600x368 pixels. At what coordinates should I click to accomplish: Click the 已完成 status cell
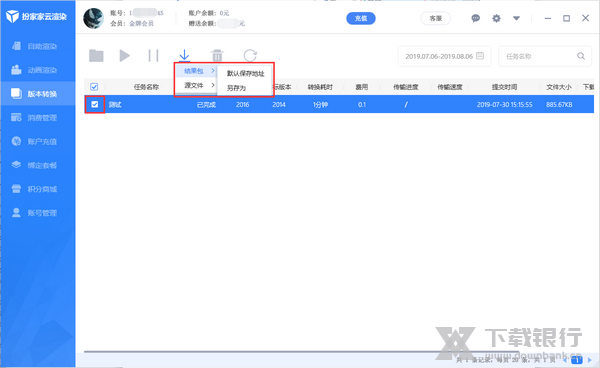[x=206, y=104]
